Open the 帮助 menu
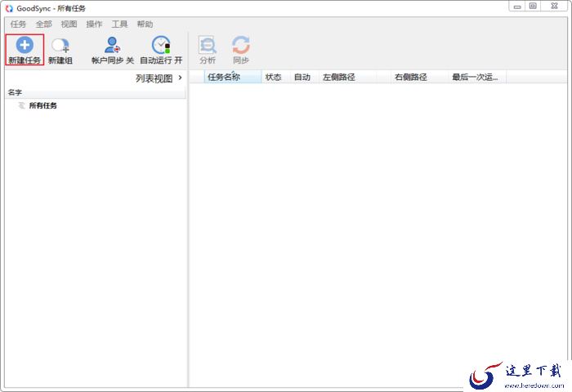Image resolution: width=572 pixels, height=392 pixels. pyautogui.click(x=145, y=24)
